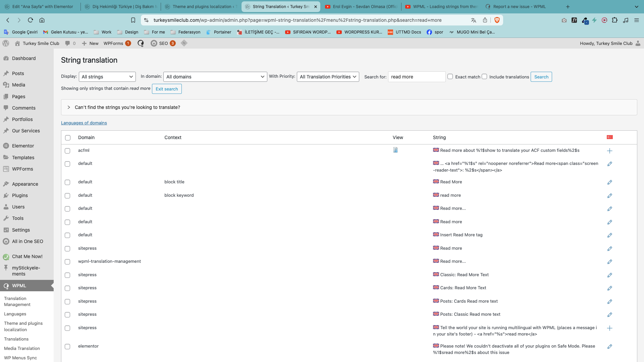Click the pencil icon for 'Insert Read More tag'
Screen dimensions: 644x362
(609, 235)
